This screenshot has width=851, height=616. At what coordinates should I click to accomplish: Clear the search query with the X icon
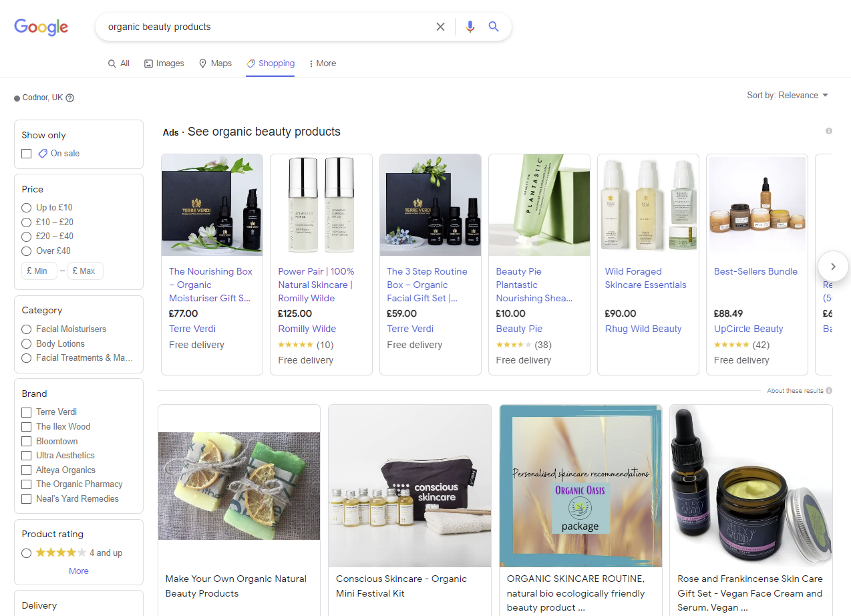[x=440, y=26]
